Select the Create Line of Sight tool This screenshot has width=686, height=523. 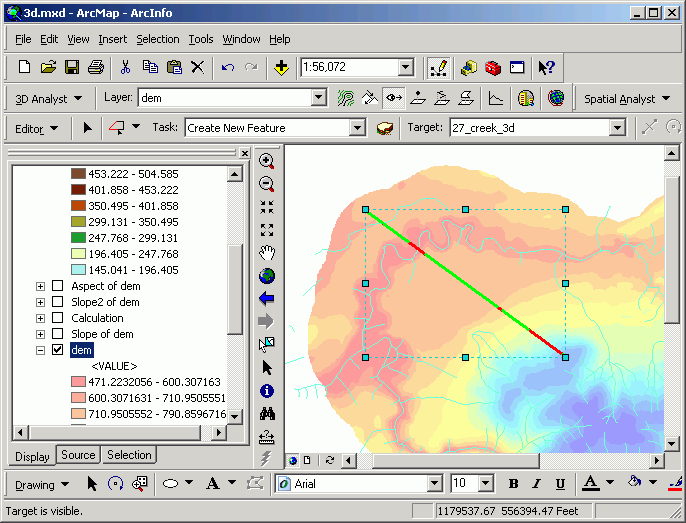[x=394, y=98]
